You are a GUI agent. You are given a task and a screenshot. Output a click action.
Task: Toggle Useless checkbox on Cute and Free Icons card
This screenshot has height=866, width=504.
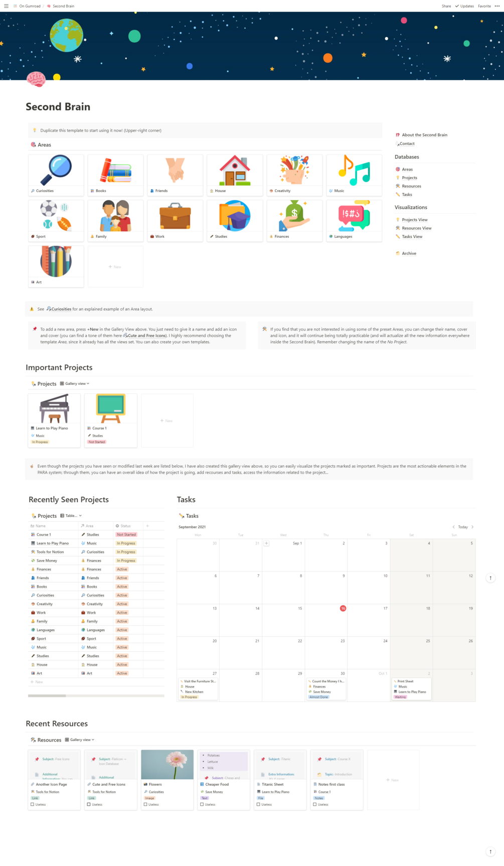coord(89,804)
